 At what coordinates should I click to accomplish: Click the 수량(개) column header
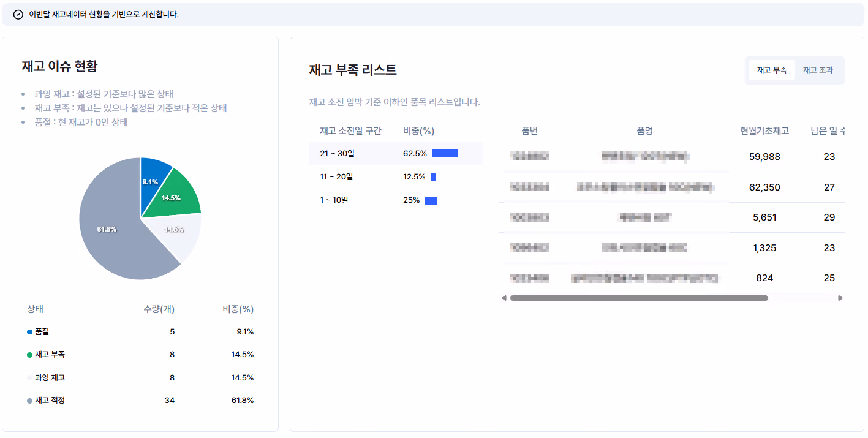tap(159, 309)
